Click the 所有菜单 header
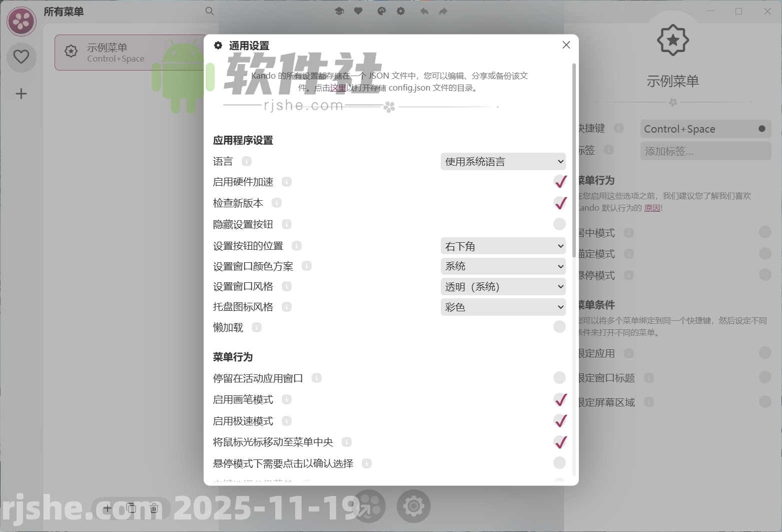The height and width of the screenshot is (532, 782). pos(64,12)
